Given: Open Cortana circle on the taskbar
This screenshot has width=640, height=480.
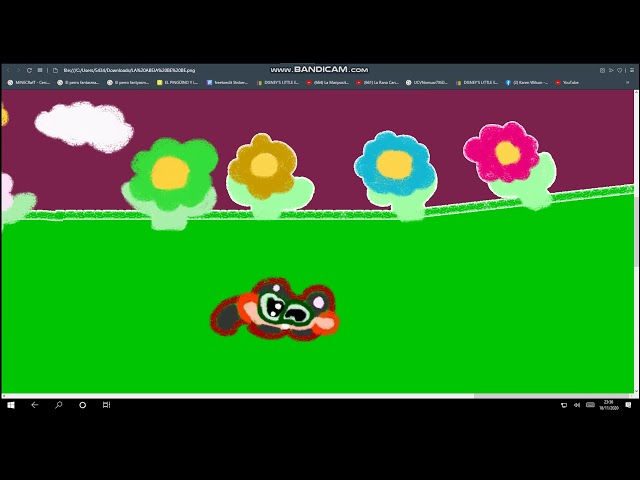Looking at the screenshot, I should [82, 405].
